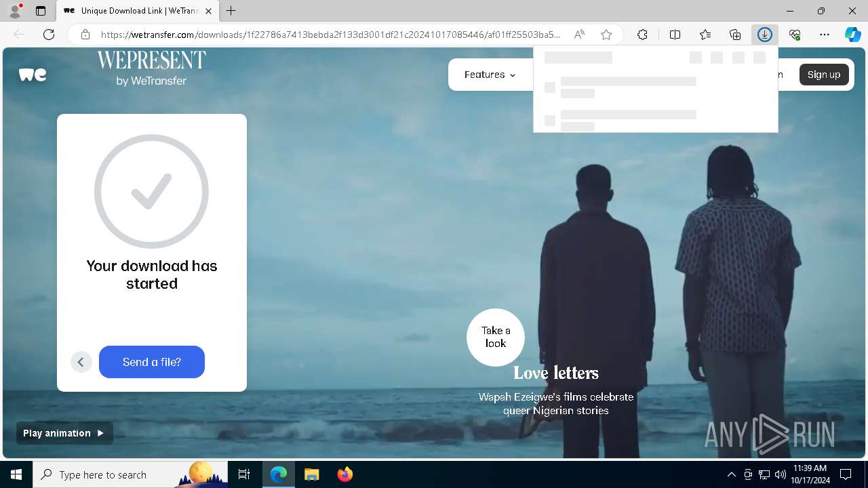Launch Firefox from the taskbar
Viewport: 868px width, 488px height.
344,474
